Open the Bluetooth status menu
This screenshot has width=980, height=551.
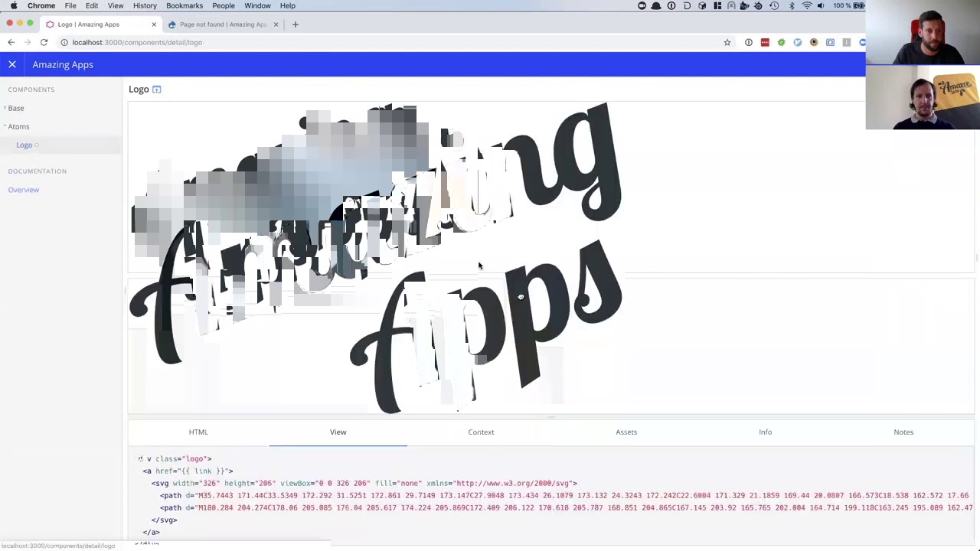click(792, 5)
